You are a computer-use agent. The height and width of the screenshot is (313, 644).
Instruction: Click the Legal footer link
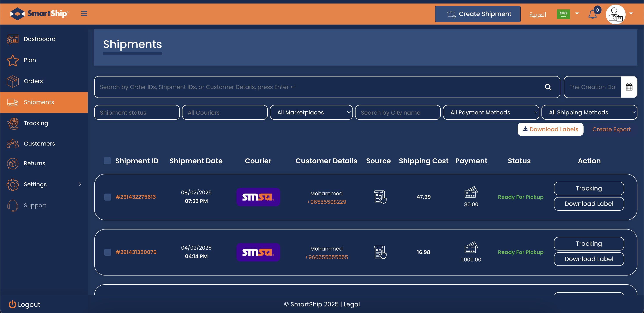coord(352,304)
